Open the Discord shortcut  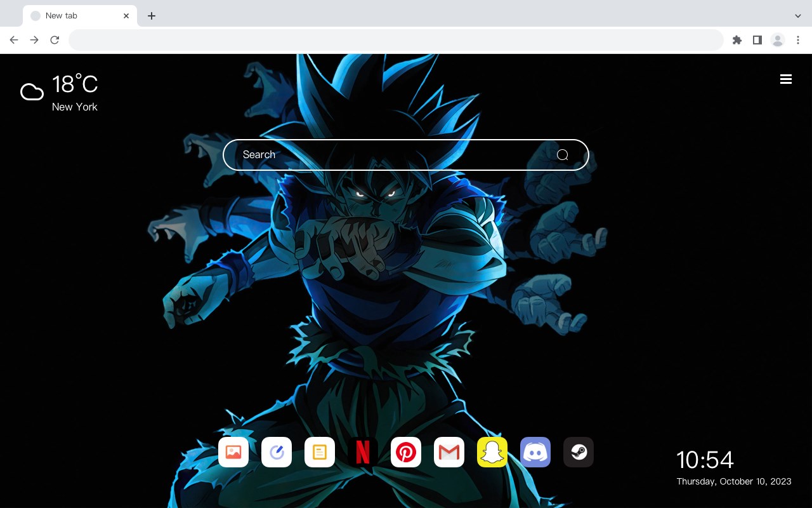pyautogui.click(x=535, y=452)
